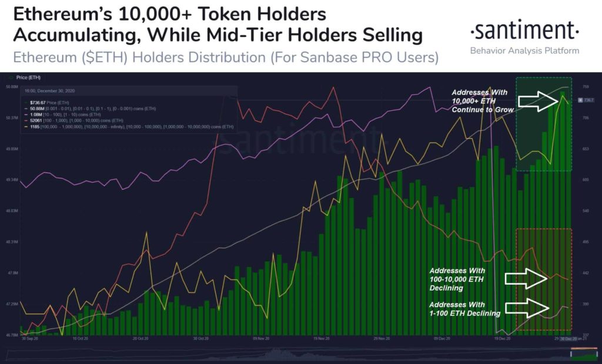Click the left handle of the navigator brush

tap(571, 354)
